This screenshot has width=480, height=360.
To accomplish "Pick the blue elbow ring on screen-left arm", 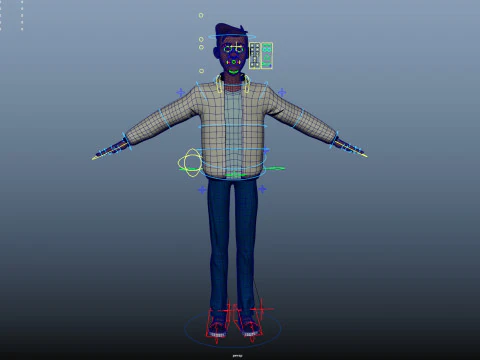I will (164, 119).
